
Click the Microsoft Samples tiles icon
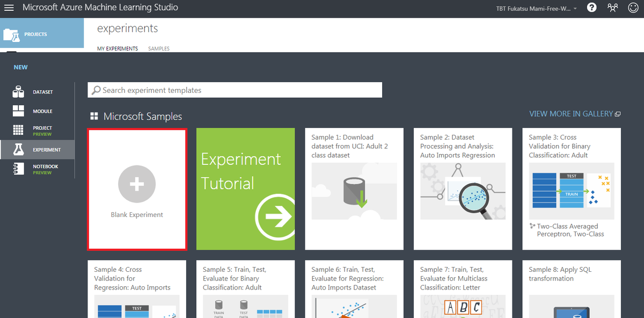(94, 116)
